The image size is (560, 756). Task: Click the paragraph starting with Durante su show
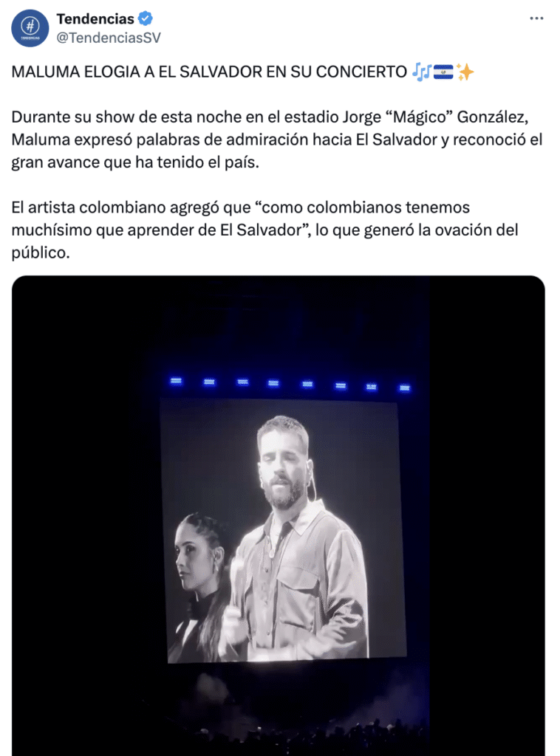[x=277, y=140]
